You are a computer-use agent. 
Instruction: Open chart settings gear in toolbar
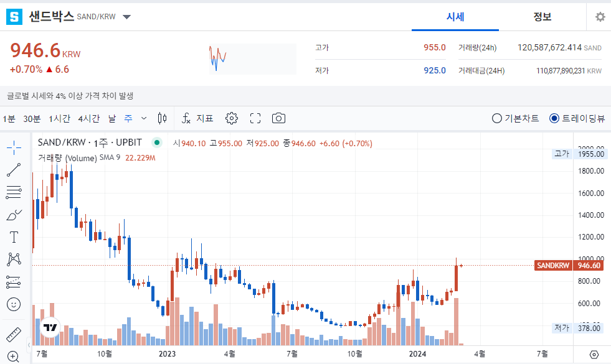pyautogui.click(x=232, y=118)
